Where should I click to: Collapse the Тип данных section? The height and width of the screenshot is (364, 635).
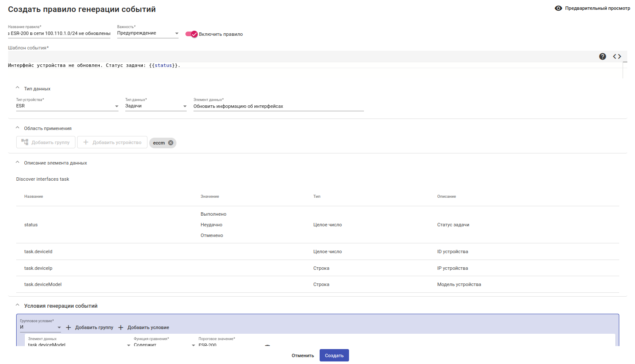pos(17,88)
